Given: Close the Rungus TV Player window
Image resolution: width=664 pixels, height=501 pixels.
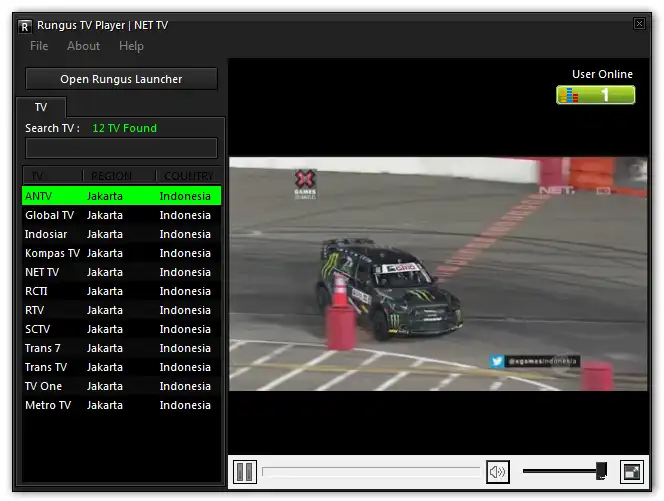Looking at the screenshot, I should click(639, 24).
